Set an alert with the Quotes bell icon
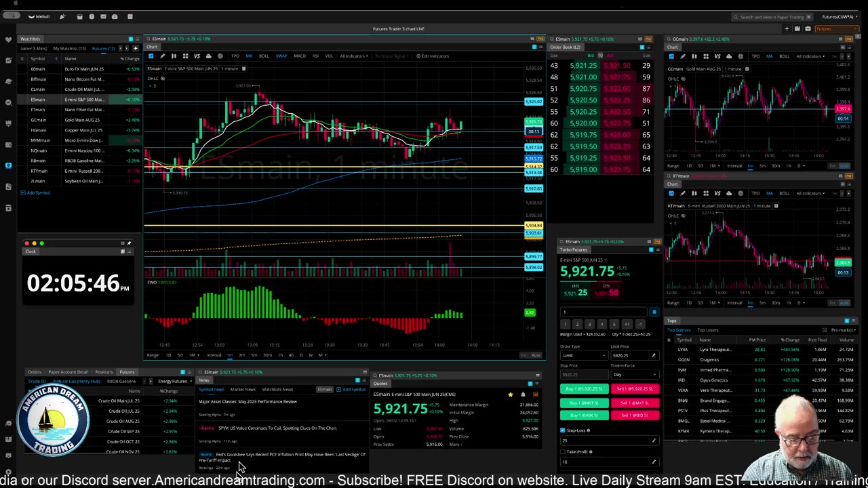868x488 pixels. [523, 394]
